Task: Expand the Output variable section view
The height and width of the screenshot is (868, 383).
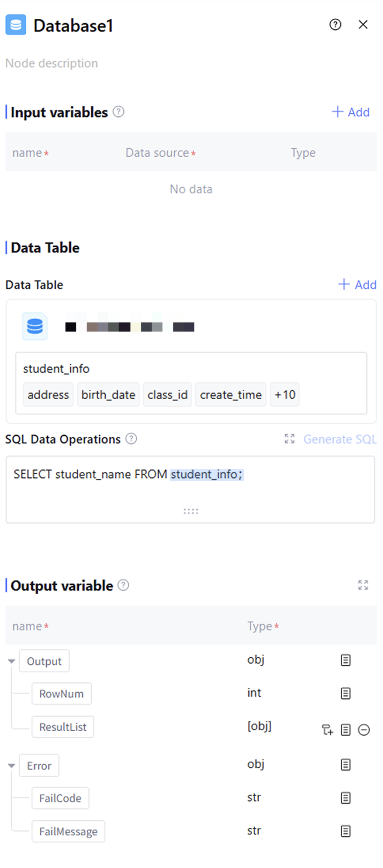Action: point(363,585)
